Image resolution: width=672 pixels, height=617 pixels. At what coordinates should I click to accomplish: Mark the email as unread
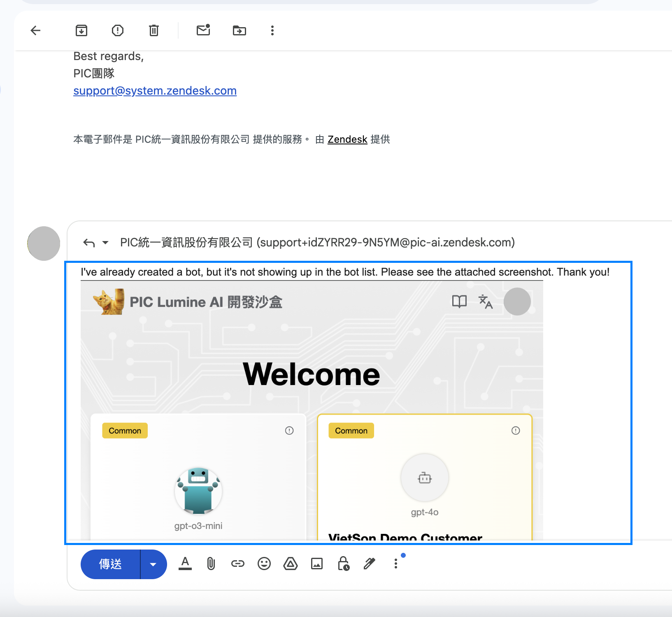point(203,30)
